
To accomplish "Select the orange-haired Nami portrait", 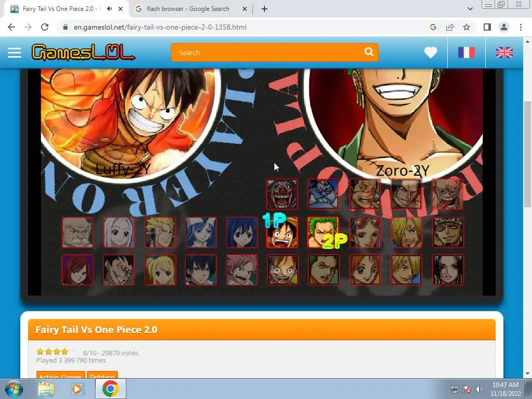I will point(365,270).
